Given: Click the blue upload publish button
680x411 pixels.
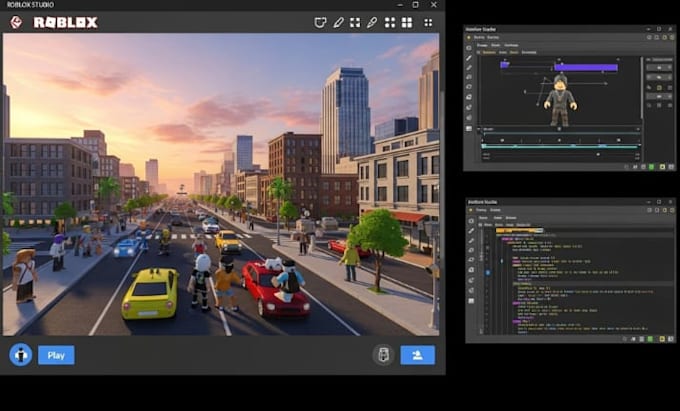Looking at the screenshot, I should pos(418,355).
